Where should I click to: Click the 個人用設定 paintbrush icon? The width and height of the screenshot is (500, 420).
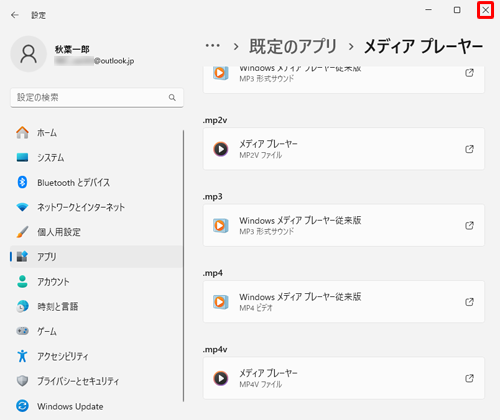pyautogui.click(x=22, y=232)
